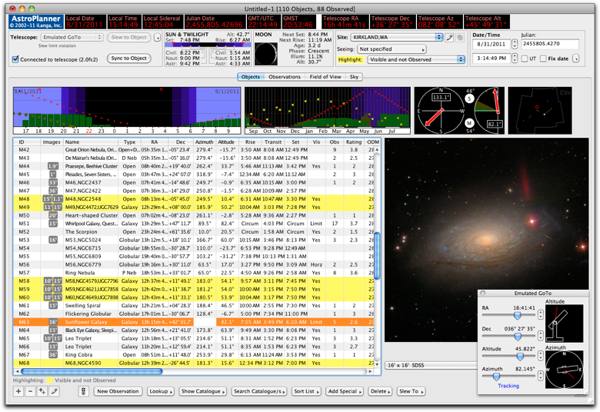Expand the Highlight dropdown

(x=417, y=60)
